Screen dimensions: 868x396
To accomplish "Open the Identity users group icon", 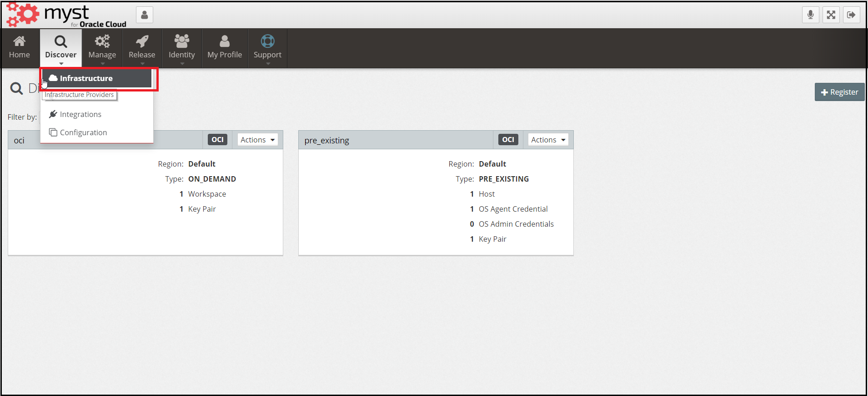I will [181, 42].
